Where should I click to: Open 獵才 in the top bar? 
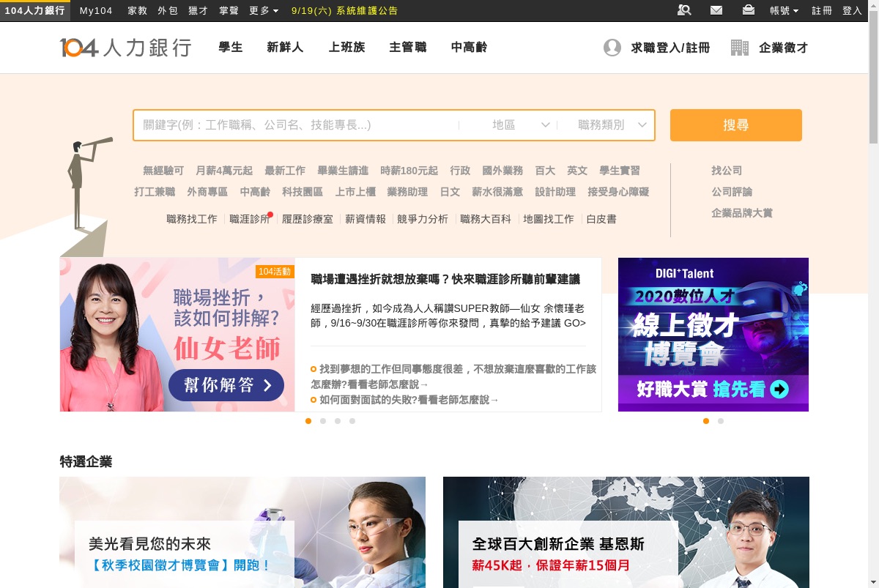pos(199,11)
